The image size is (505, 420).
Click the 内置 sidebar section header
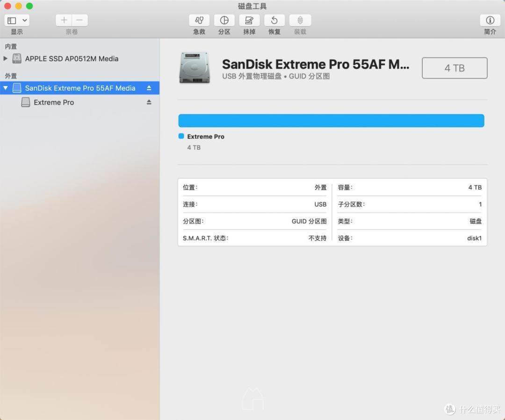11,47
